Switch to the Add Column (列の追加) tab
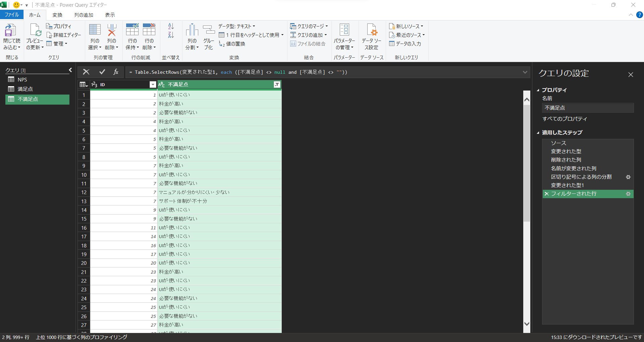644x342 pixels. [84, 15]
